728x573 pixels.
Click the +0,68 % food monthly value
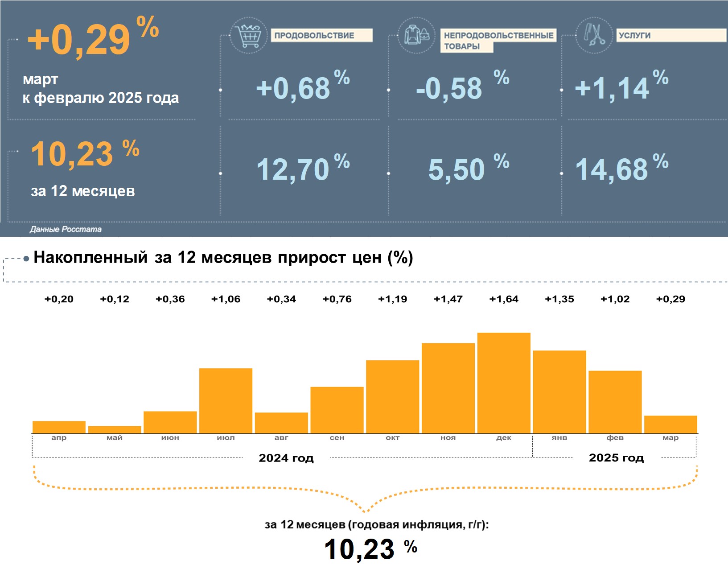pos(303,86)
